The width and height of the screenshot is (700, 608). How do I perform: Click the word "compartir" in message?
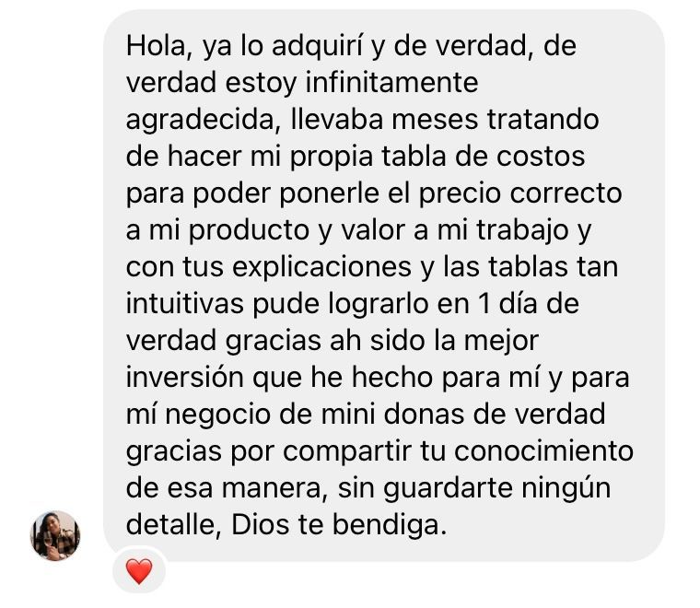[x=346, y=452]
